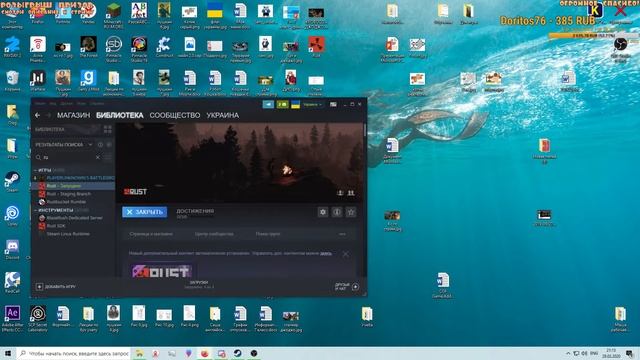Open Steam shortcut on desktop

pos(12,182)
